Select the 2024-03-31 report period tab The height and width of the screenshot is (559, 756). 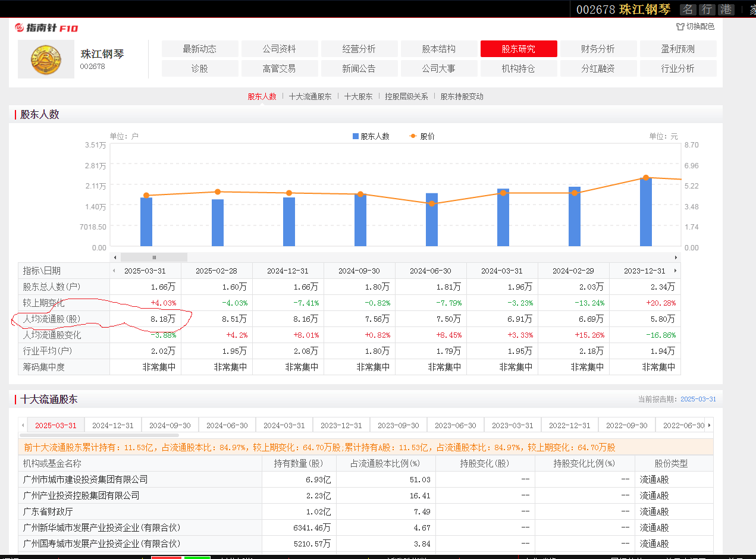284,425
